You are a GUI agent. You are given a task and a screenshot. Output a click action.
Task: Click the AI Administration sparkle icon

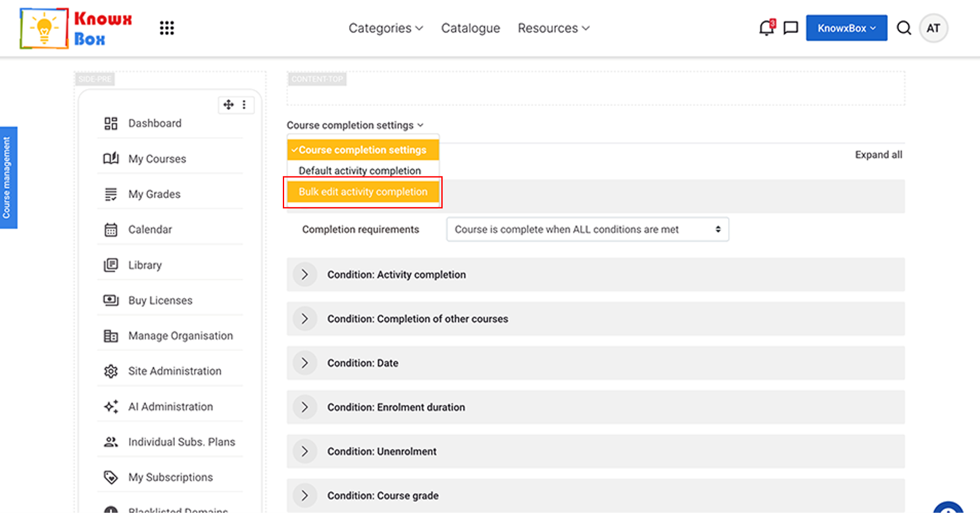(x=111, y=406)
